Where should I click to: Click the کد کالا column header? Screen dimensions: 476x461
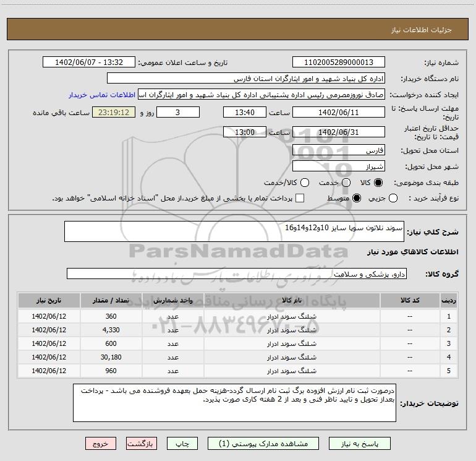coord(410,300)
